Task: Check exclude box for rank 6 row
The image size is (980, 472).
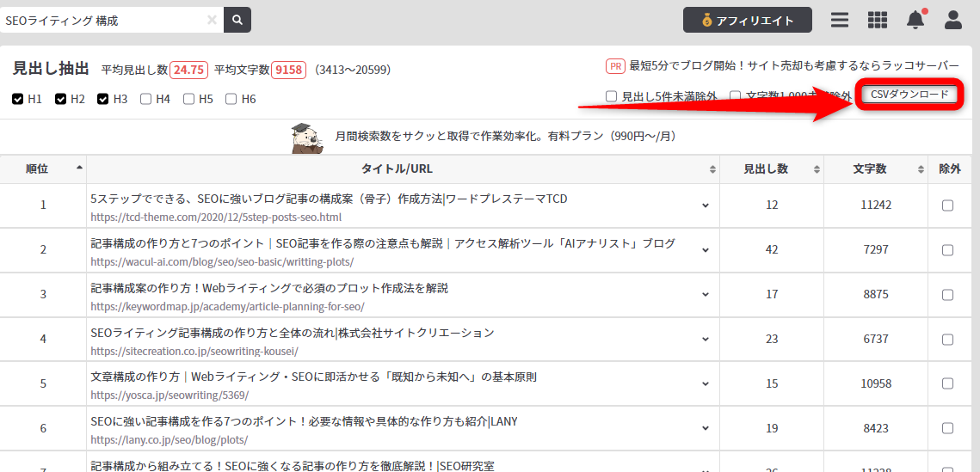Action: [x=947, y=428]
